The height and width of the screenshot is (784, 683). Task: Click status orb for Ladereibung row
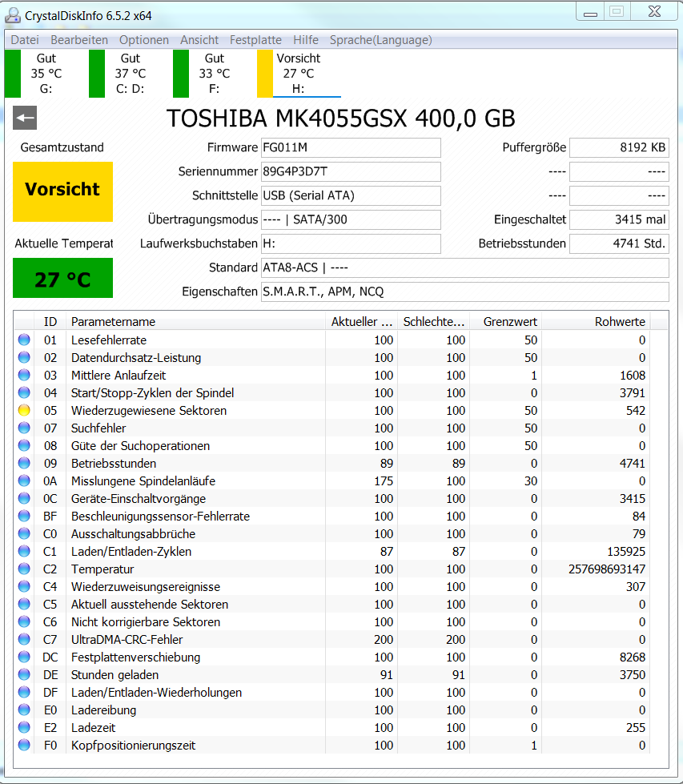(x=24, y=710)
